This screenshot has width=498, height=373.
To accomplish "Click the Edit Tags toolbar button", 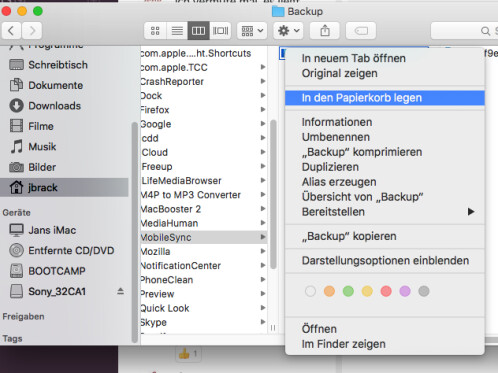I will (361, 31).
